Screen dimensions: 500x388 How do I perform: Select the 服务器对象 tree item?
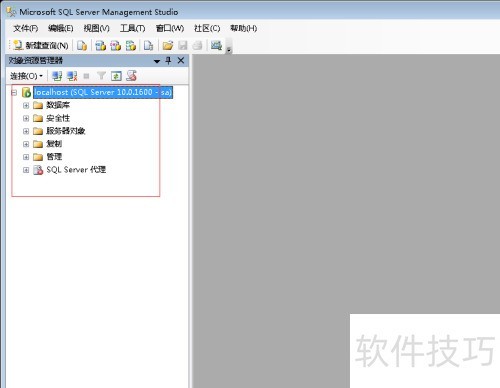click(x=66, y=131)
